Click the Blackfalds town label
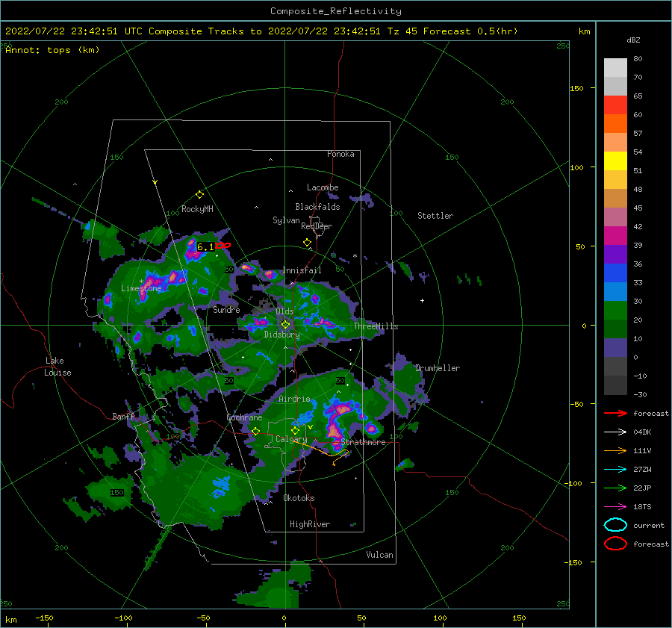This screenshot has width=672, height=628. click(x=317, y=207)
